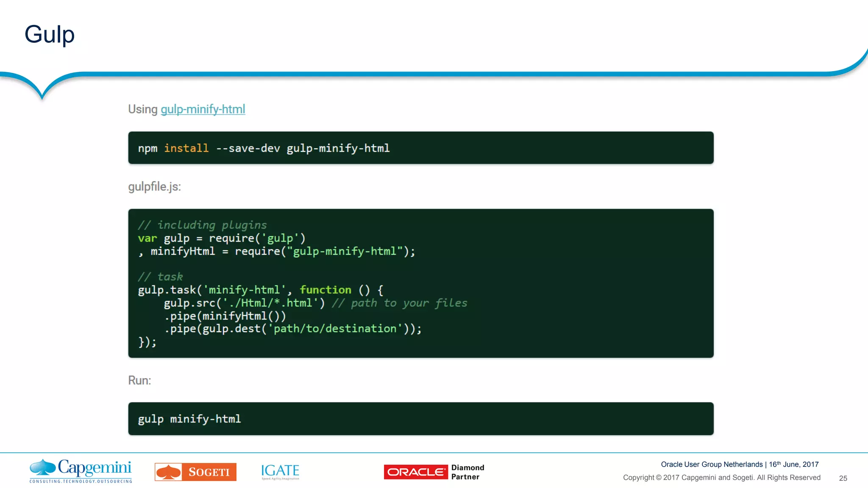The height and width of the screenshot is (488, 868).
Task: Click the including plugins comment line
Action: click(x=202, y=225)
